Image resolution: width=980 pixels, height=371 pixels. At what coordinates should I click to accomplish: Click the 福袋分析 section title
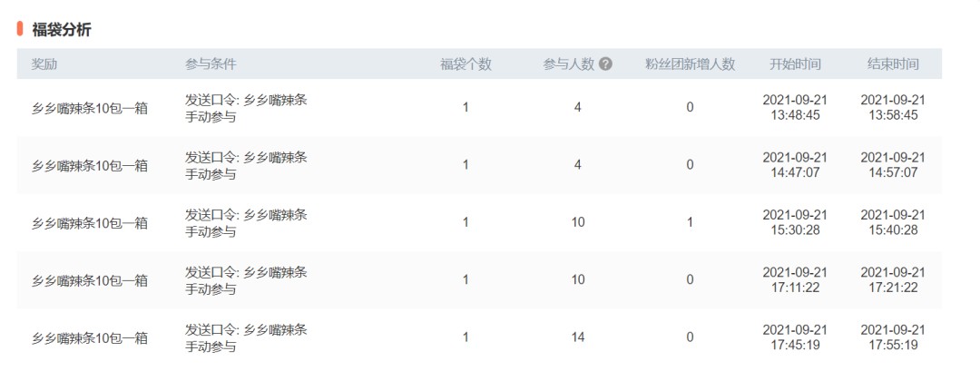[62, 29]
